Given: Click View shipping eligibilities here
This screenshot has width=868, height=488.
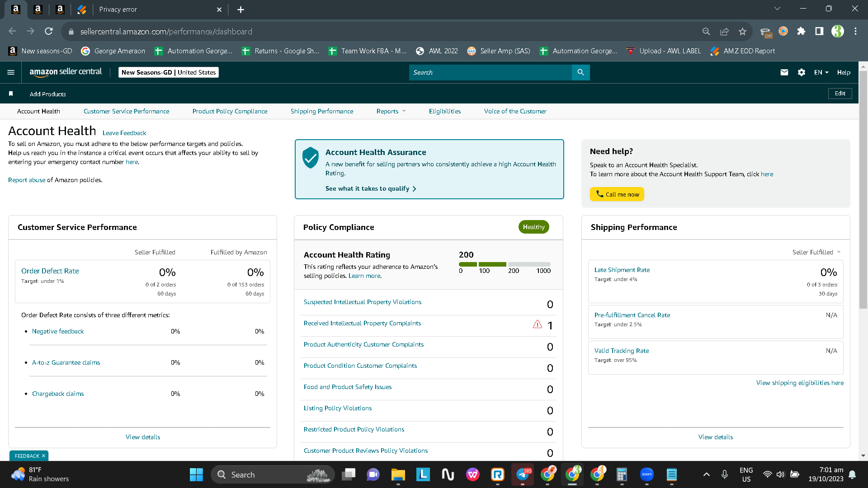Looking at the screenshot, I should point(800,383).
